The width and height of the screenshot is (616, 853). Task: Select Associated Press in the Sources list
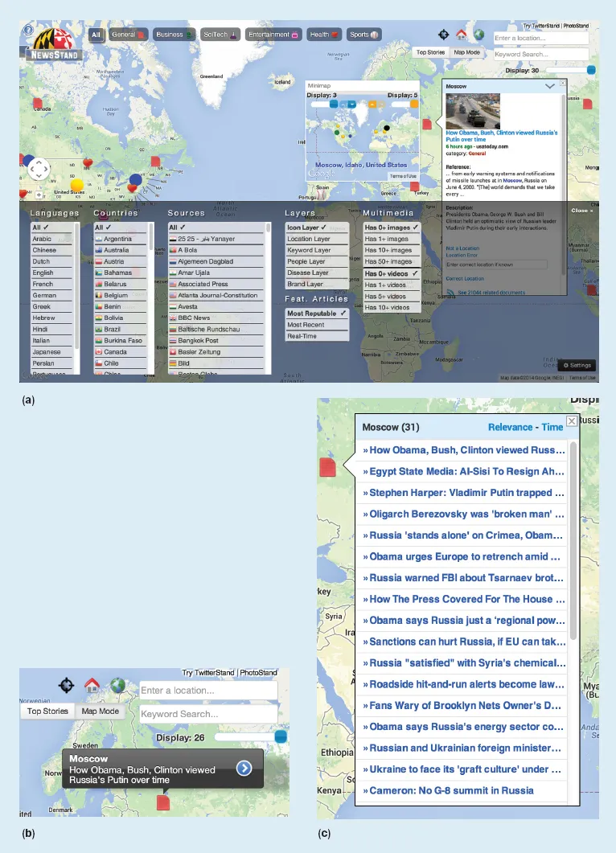coord(216,284)
